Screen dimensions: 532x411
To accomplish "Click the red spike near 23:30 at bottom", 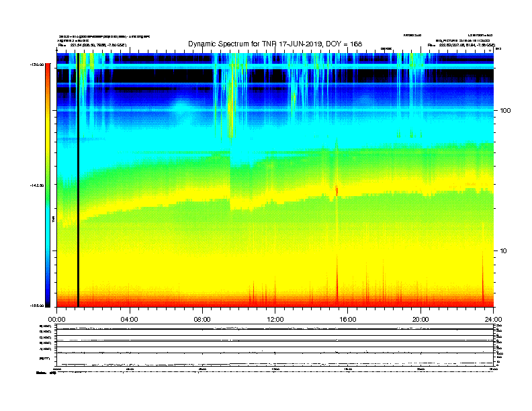I will (483, 278).
